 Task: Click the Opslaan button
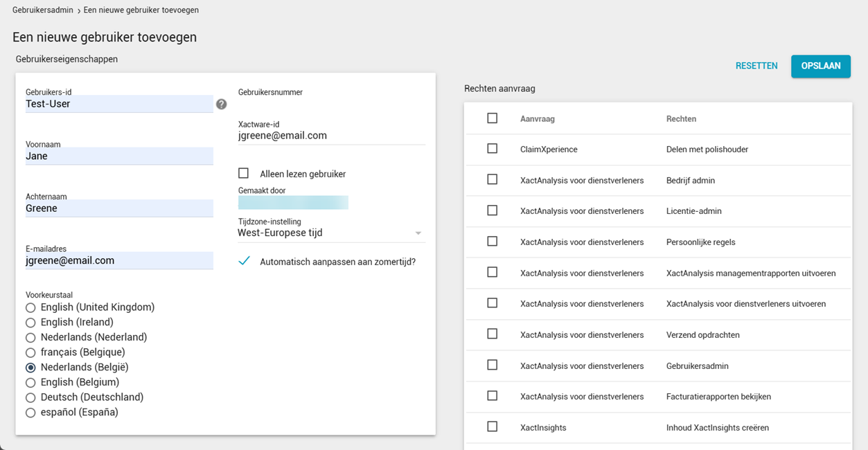pos(820,66)
